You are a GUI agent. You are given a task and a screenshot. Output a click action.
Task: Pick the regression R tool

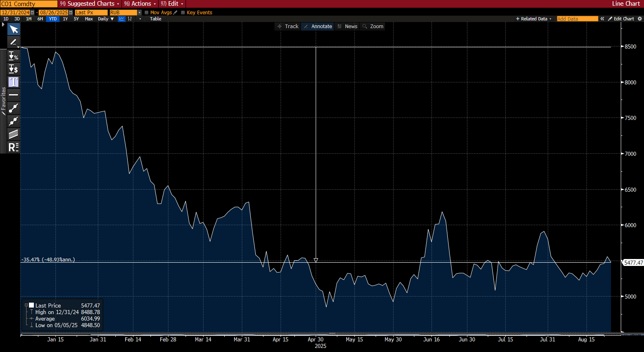coord(13,147)
